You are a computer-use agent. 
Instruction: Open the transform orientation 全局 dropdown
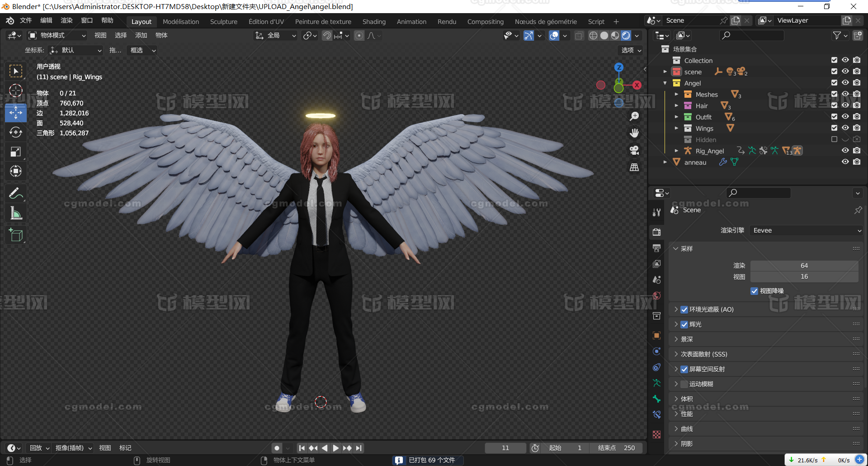[x=275, y=35]
